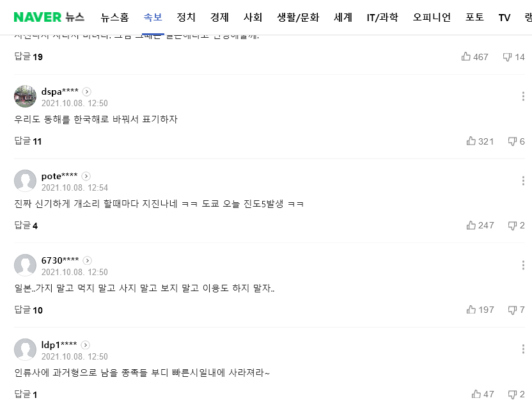Open more options for pote**** comment
Viewport: 532px width, 405px height.
[x=523, y=181]
